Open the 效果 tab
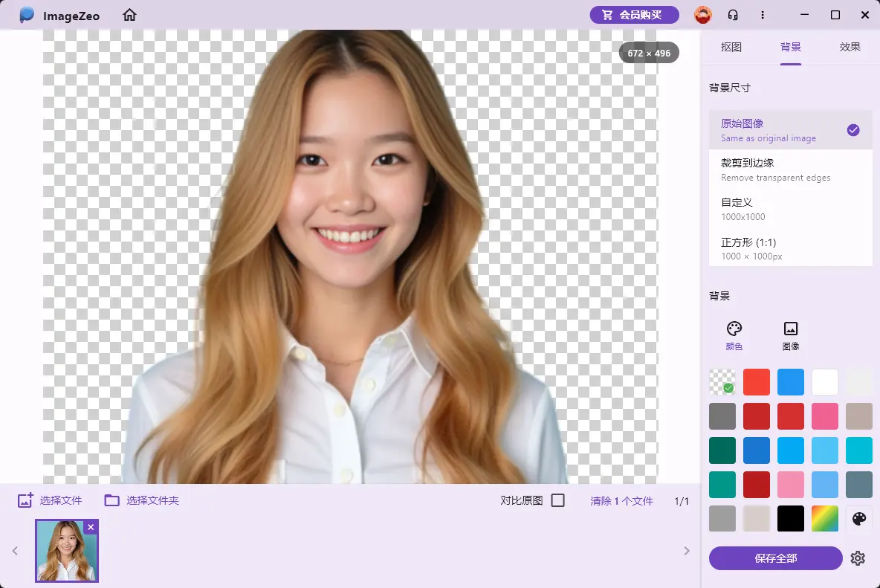This screenshot has width=880, height=588. [850, 46]
